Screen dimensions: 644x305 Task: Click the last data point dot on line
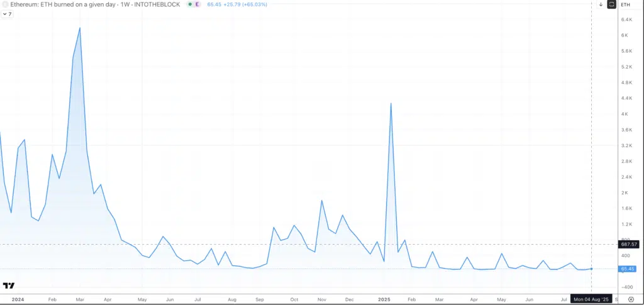point(591,269)
